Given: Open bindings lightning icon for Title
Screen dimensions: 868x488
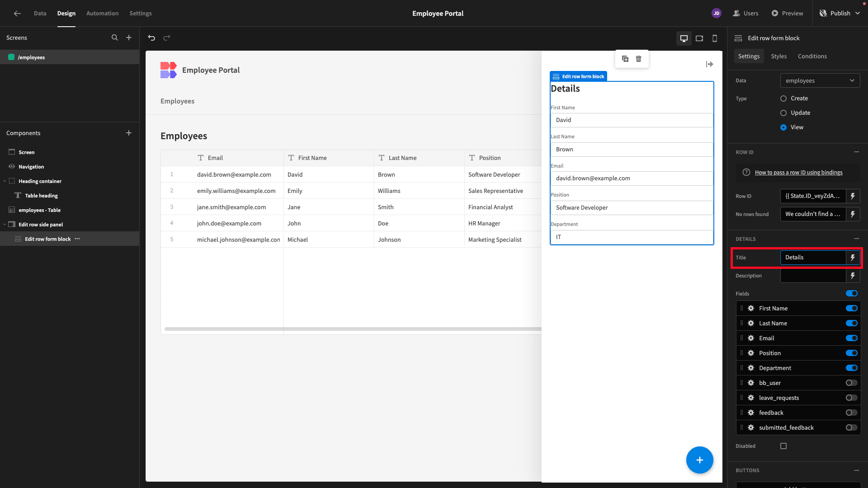Looking at the screenshot, I should click(853, 258).
